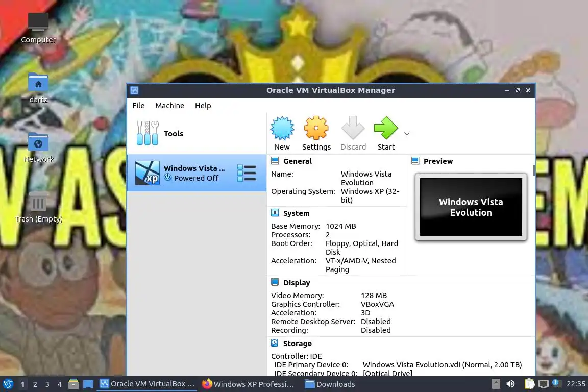Click the Display section monitor icon
588x392 pixels.
pos(275,282)
